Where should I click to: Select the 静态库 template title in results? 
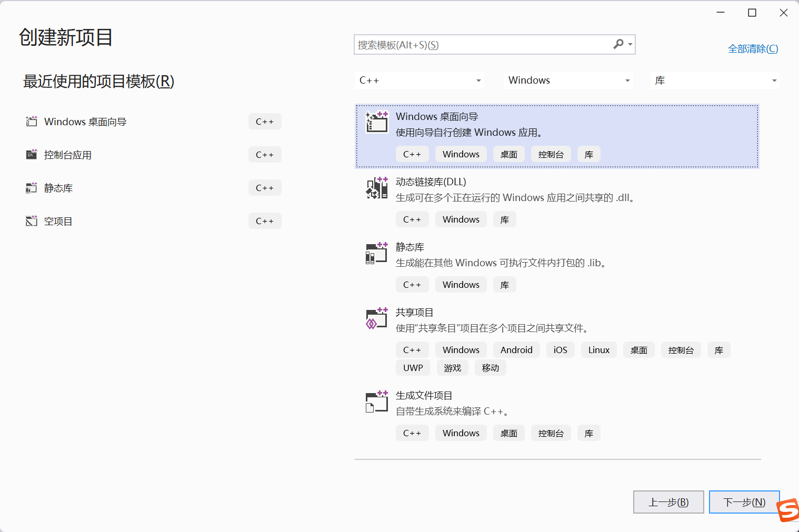(x=410, y=247)
